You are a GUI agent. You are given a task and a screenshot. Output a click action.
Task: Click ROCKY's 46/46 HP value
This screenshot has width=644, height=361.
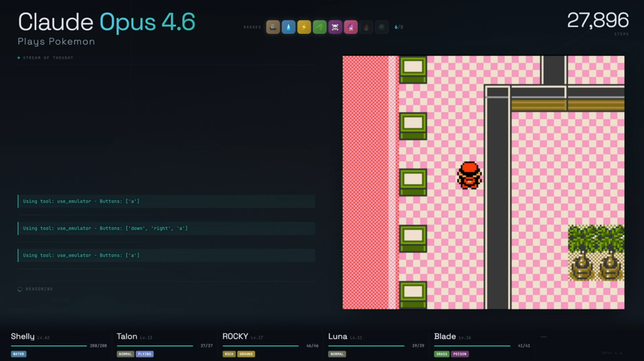tap(312, 346)
